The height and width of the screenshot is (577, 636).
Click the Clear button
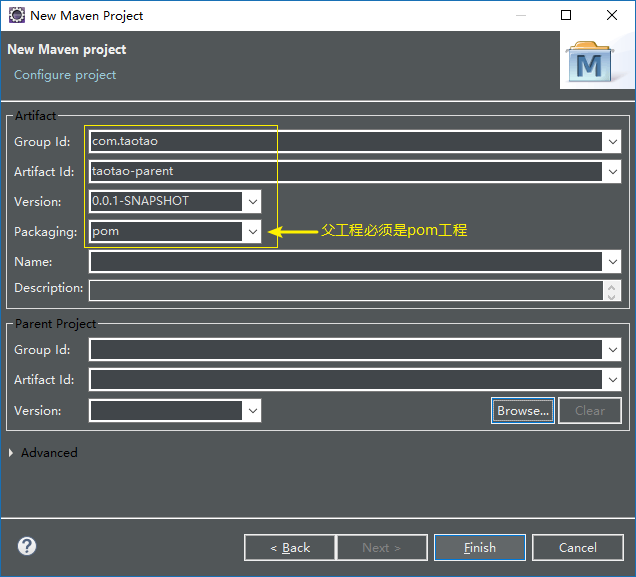(590, 411)
